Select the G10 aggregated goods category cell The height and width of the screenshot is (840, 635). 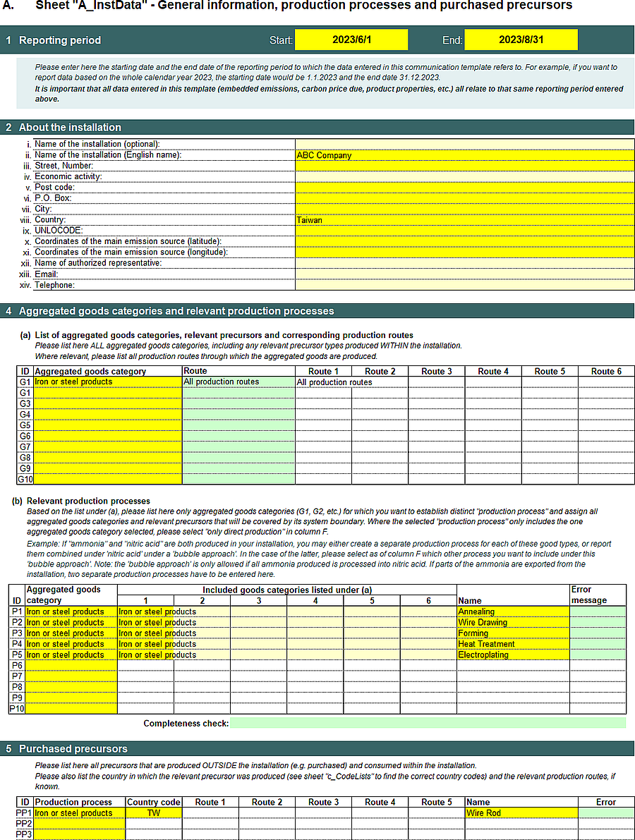[x=108, y=480]
